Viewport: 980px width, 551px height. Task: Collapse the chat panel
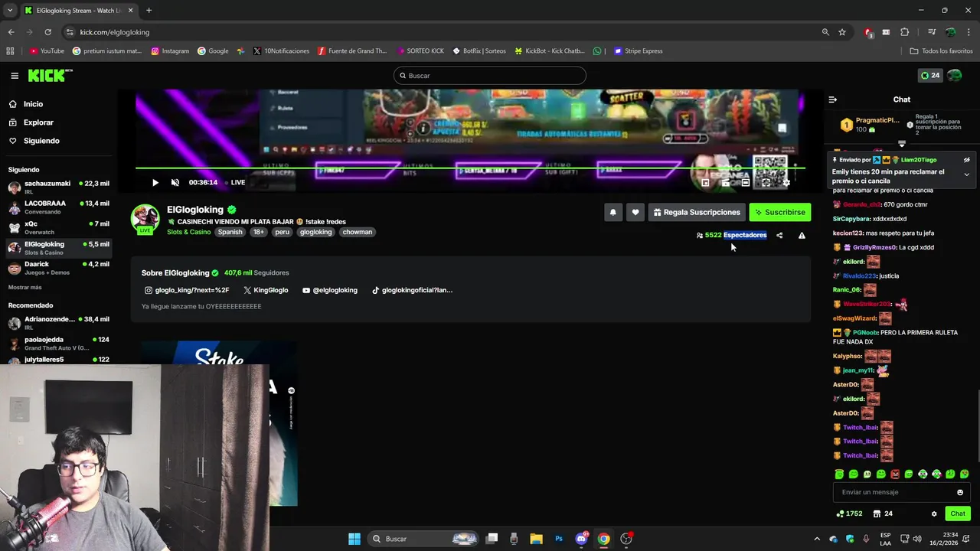tap(833, 99)
